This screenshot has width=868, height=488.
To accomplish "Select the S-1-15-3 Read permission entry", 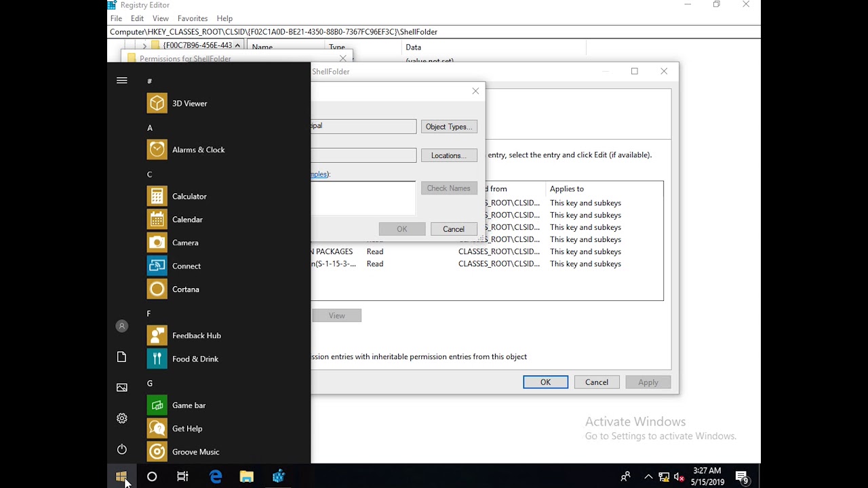I will point(487,264).
